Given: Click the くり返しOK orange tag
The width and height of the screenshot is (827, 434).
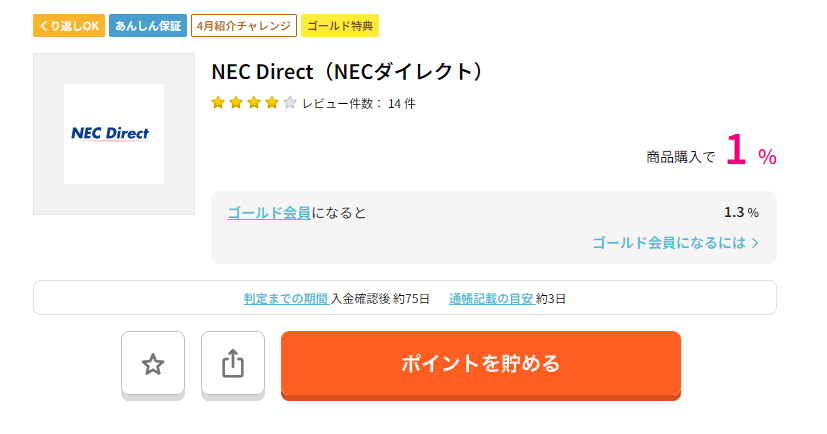Looking at the screenshot, I should click(69, 26).
